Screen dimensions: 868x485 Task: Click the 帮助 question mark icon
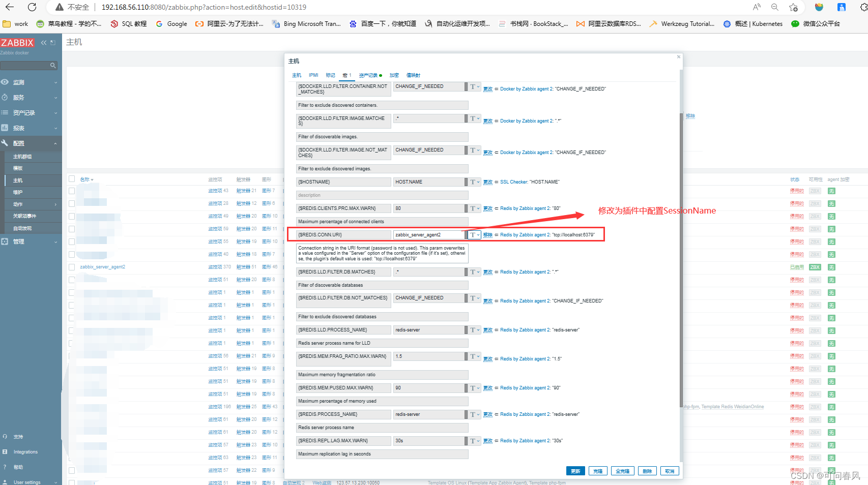[5, 467]
